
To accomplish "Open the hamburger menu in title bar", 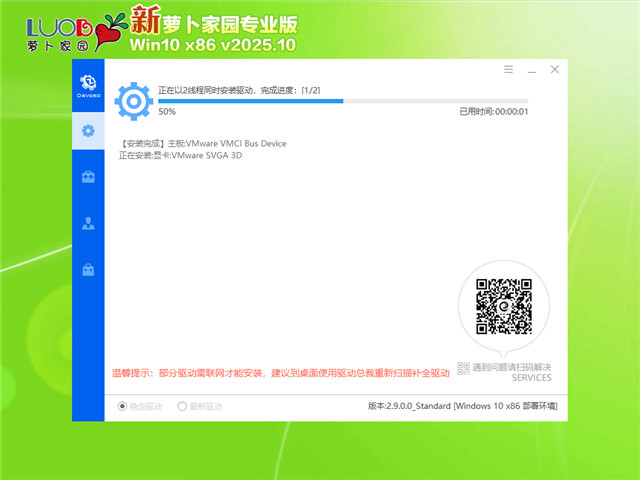I will [x=508, y=70].
